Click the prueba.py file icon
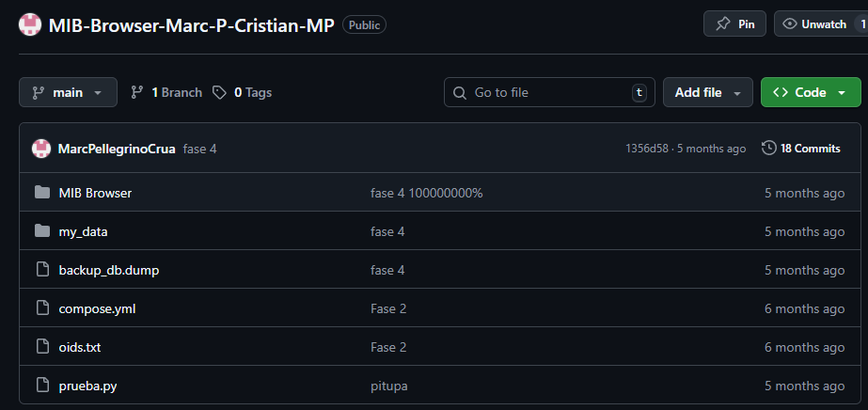The width and height of the screenshot is (868, 410). [x=41, y=386]
